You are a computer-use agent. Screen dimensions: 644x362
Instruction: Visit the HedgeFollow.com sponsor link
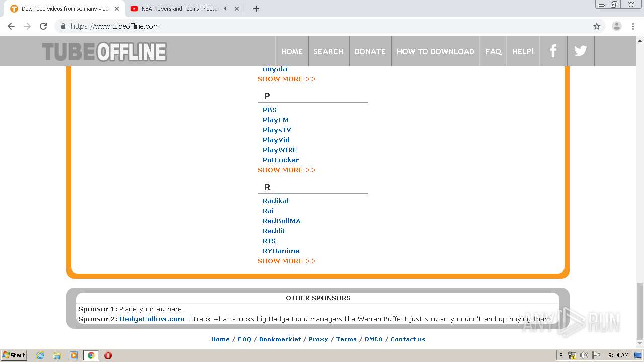tap(152, 319)
